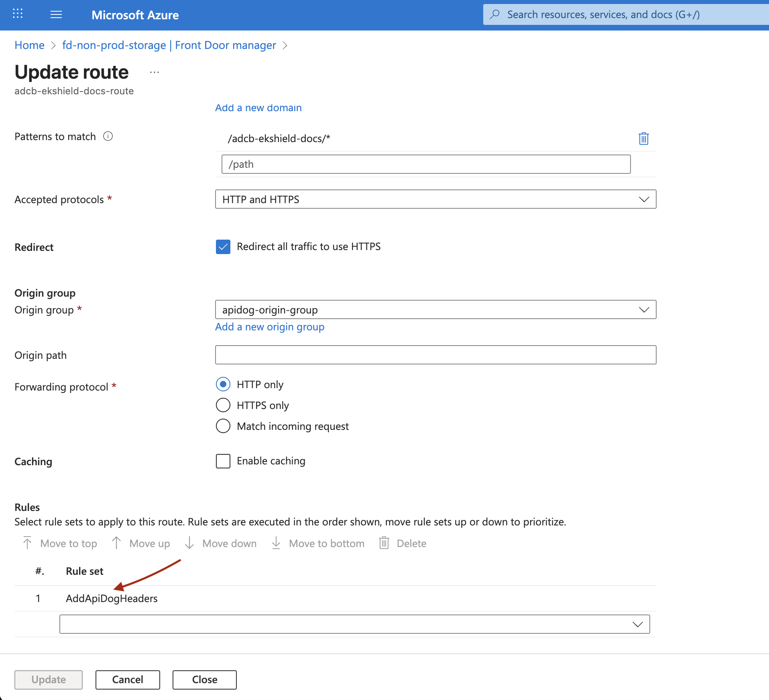Open the Origin group dropdown
This screenshot has height=700, width=769.
click(x=435, y=310)
